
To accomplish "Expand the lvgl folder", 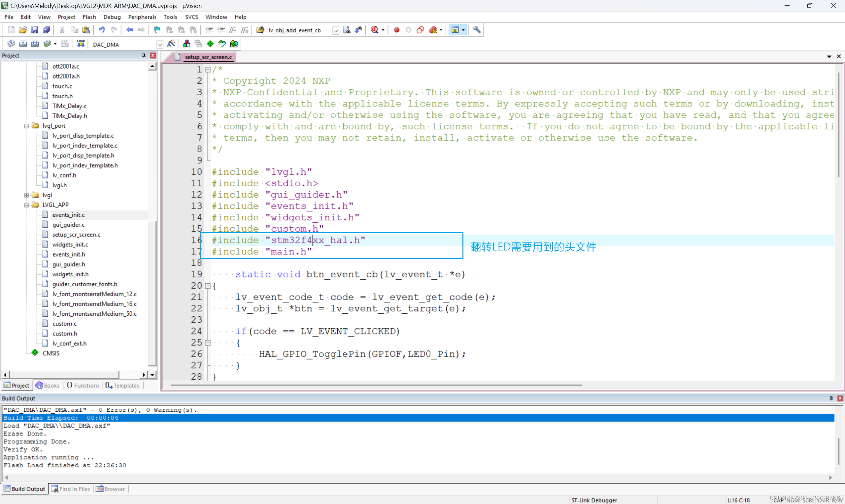I will coord(26,195).
